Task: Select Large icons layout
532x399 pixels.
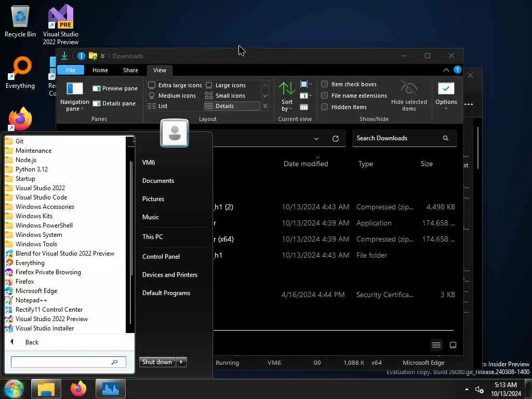Action: pos(225,85)
